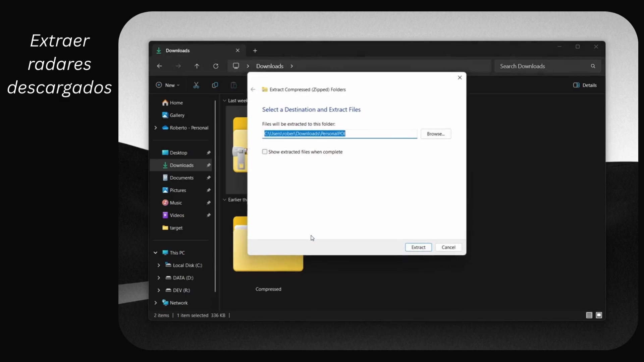Click the Refresh icon in navigation bar

coord(216,66)
